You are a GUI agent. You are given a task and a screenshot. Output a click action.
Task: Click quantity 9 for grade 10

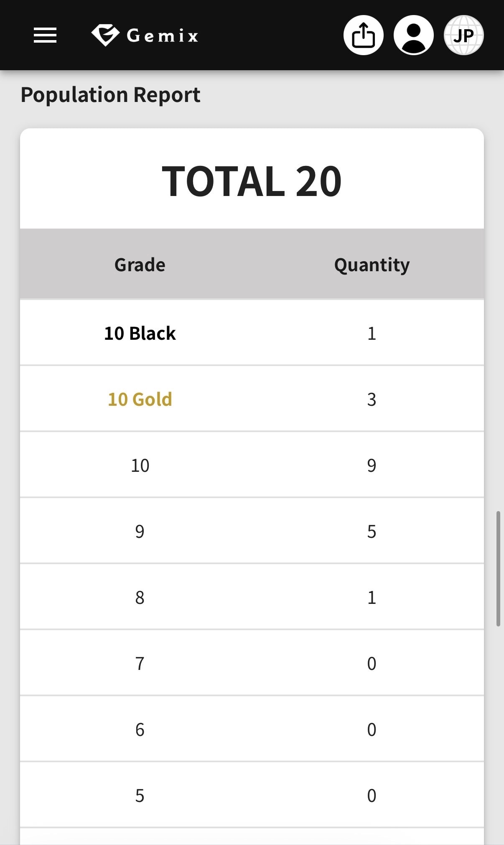click(372, 465)
